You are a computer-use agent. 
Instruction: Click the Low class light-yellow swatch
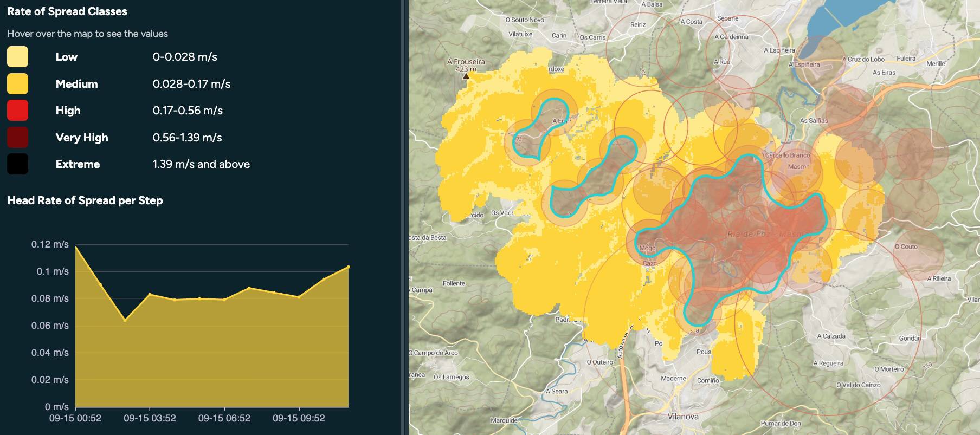[x=17, y=57]
